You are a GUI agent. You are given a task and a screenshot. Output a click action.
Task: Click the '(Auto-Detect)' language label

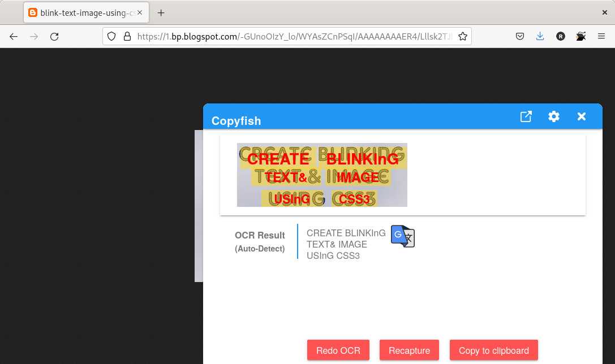point(260,249)
